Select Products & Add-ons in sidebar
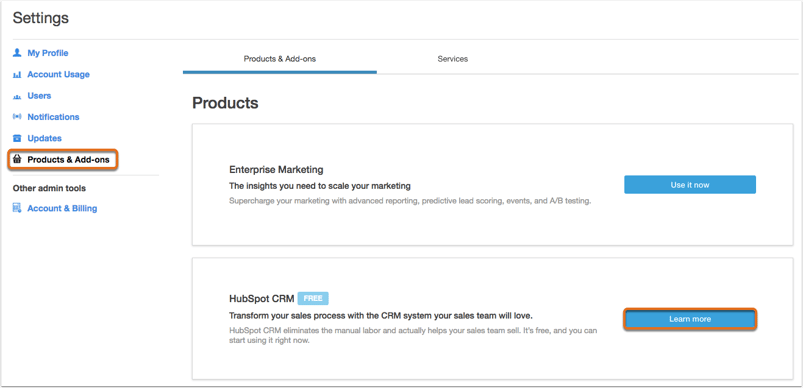 point(69,160)
